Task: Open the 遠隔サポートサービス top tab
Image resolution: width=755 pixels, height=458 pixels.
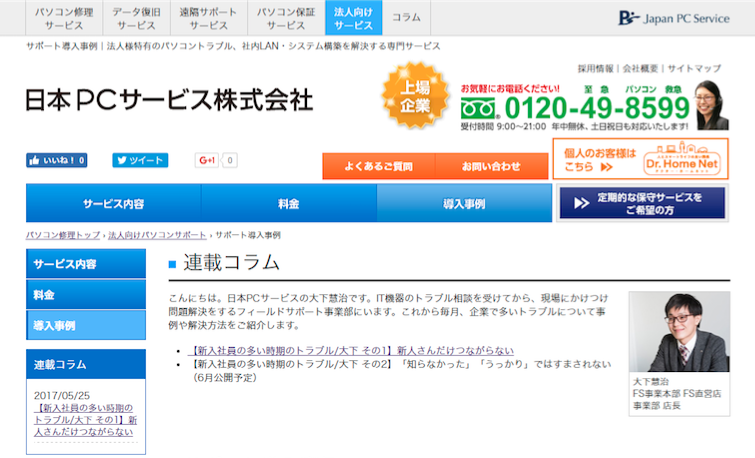Action: pyautogui.click(x=208, y=18)
